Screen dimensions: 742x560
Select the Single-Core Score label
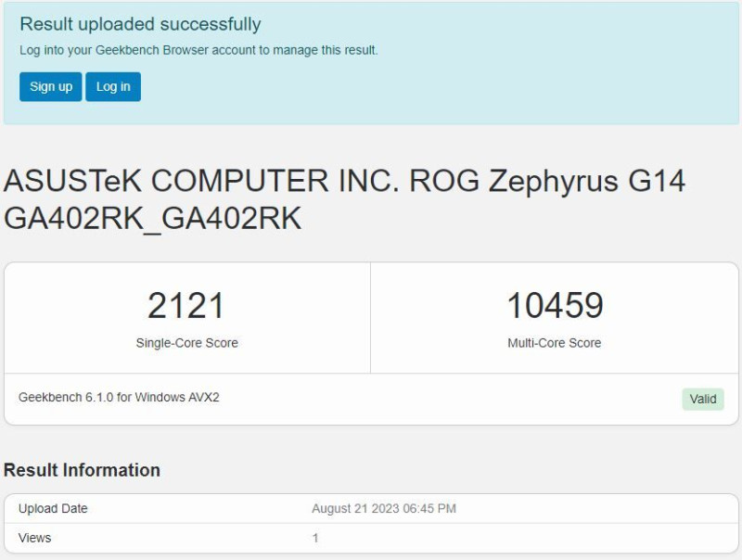pyautogui.click(x=186, y=343)
